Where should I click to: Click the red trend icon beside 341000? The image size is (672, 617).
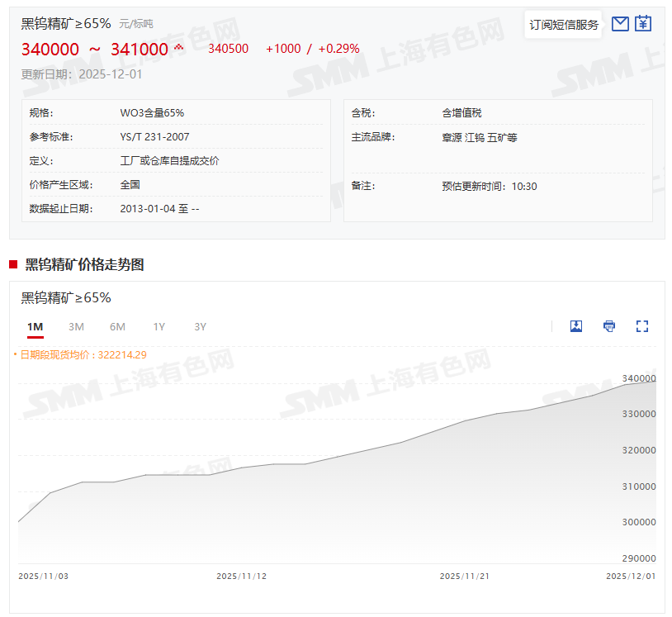[x=178, y=48]
